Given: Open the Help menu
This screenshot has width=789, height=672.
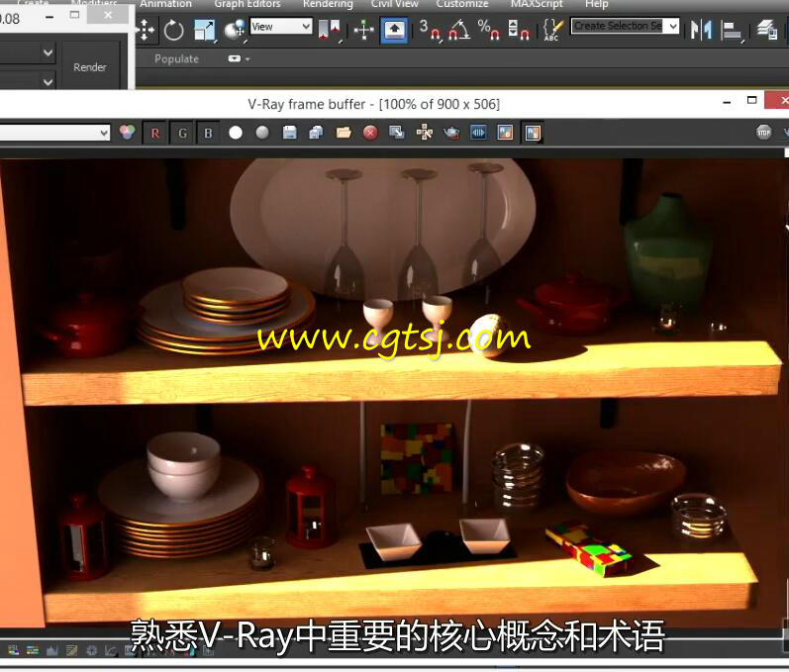Looking at the screenshot, I should click(x=596, y=4).
